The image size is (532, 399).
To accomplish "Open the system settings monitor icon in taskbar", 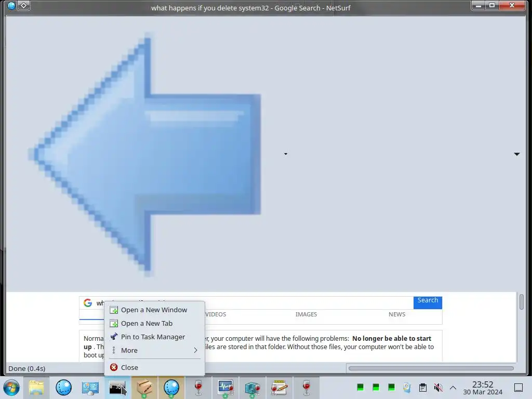I will click(x=90, y=388).
